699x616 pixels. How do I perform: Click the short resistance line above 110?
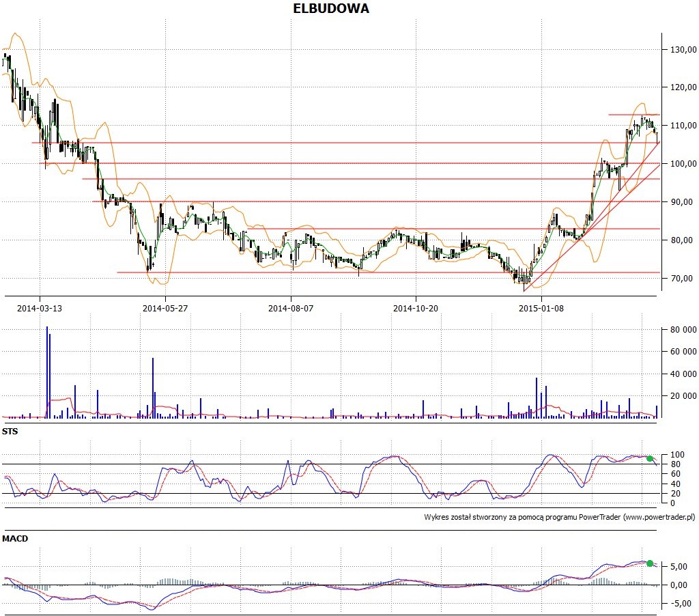pos(634,115)
